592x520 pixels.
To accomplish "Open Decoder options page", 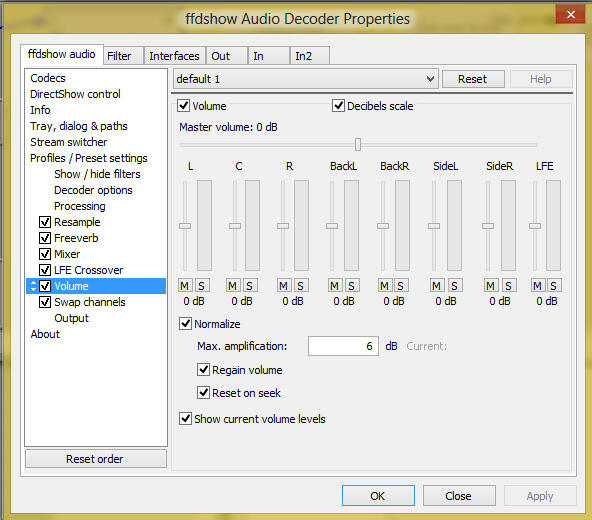I will (93, 190).
